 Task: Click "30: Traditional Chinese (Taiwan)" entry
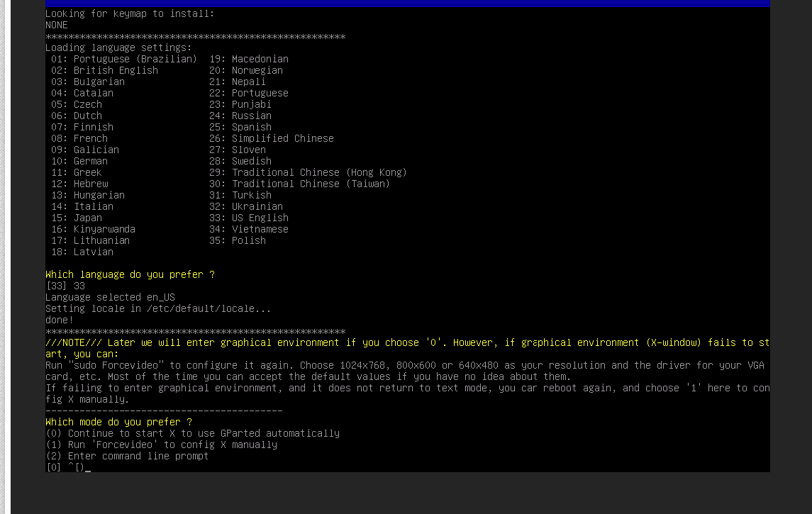pyautogui.click(x=300, y=184)
